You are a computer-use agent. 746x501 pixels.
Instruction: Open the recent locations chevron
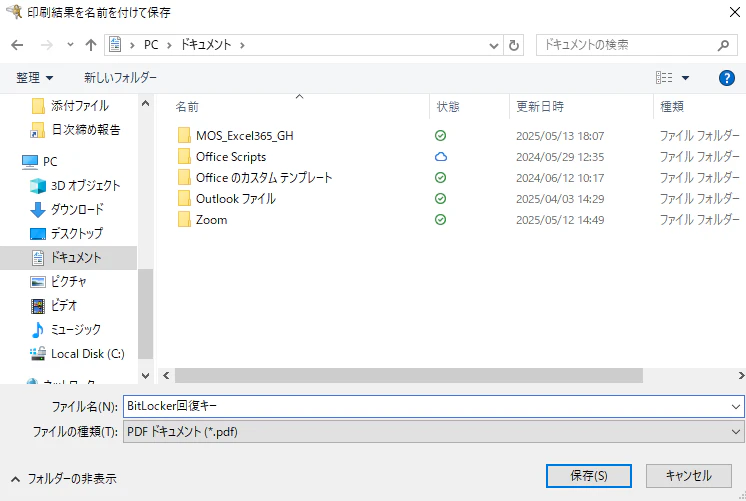click(70, 45)
